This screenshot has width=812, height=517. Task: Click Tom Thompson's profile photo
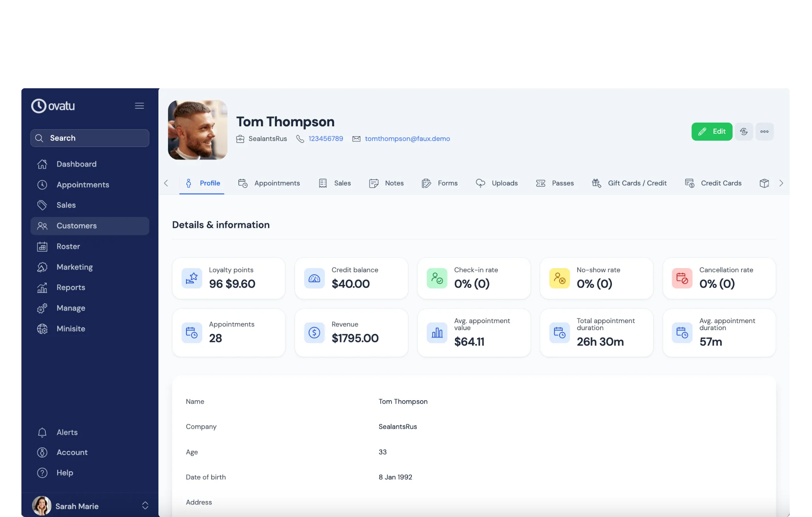(197, 130)
